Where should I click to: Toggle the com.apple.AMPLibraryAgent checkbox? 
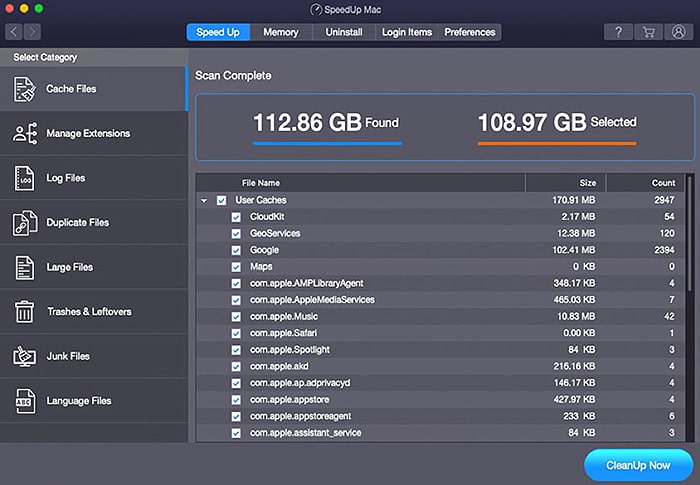(x=236, y=284)
